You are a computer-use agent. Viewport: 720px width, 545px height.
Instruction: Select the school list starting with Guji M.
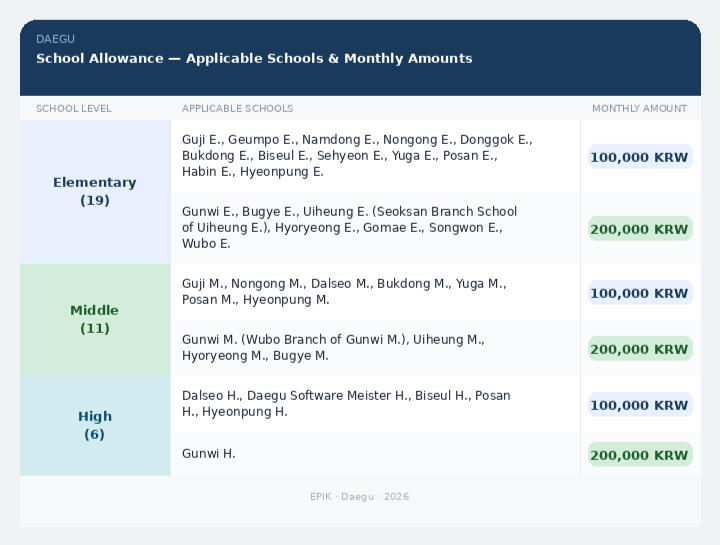tap(344, 292)
